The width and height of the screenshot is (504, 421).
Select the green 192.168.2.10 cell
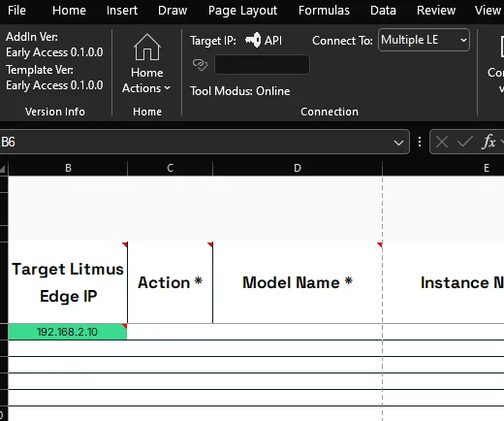click(68, 332)
